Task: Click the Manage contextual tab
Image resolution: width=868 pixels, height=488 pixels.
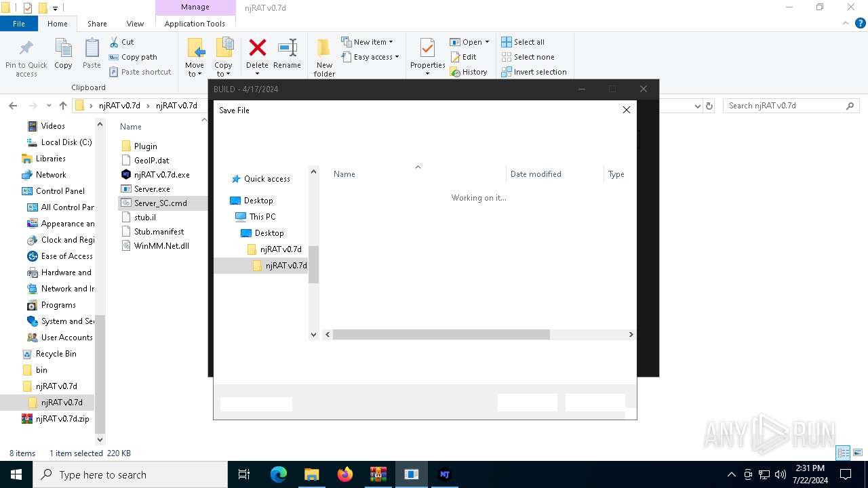Action: (x=195, y=7)
